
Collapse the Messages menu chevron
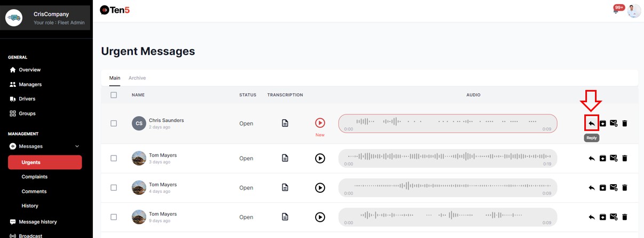(77, 146)
